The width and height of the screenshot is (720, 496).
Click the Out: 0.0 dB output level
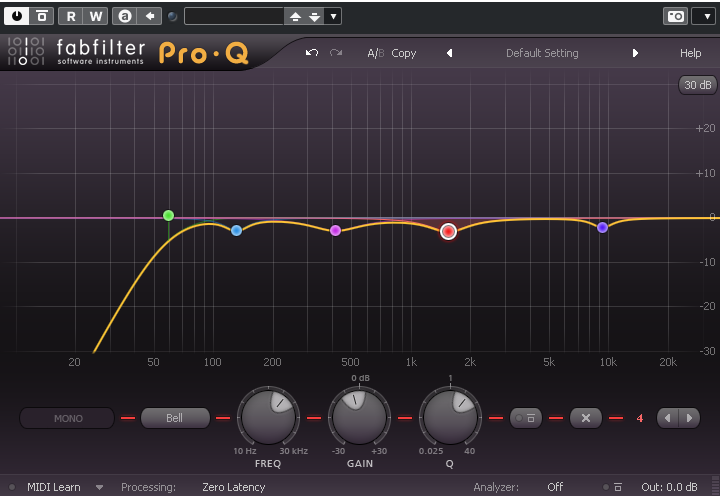pos(669,487)
